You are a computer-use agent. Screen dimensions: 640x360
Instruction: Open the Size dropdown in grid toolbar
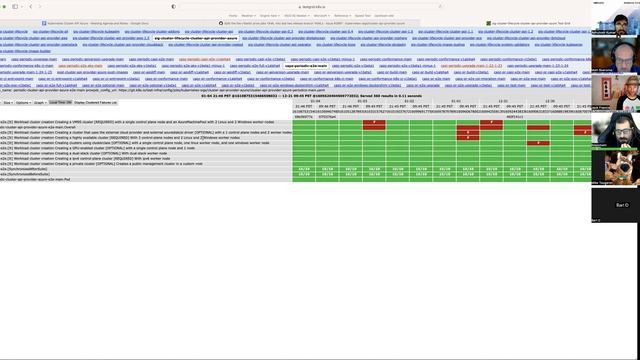pos(8,103)
